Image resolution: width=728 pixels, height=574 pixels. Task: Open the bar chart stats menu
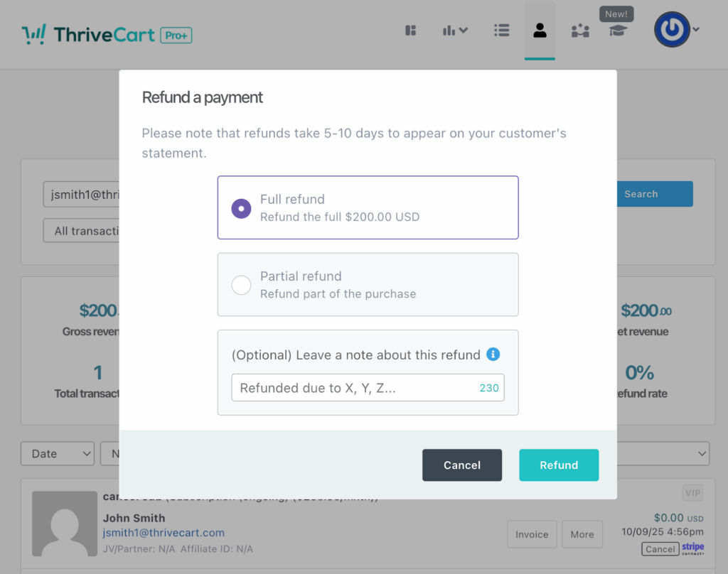tap(455, 31)
